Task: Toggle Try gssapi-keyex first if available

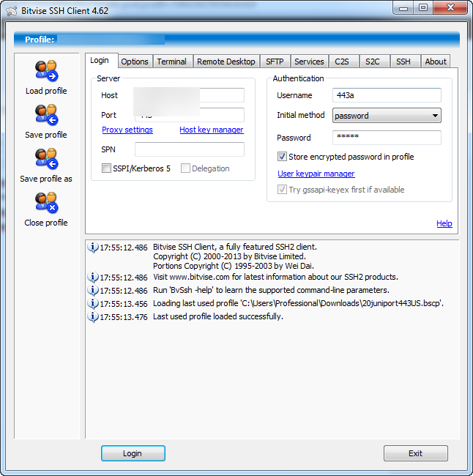Action: (x=282, y=190)
